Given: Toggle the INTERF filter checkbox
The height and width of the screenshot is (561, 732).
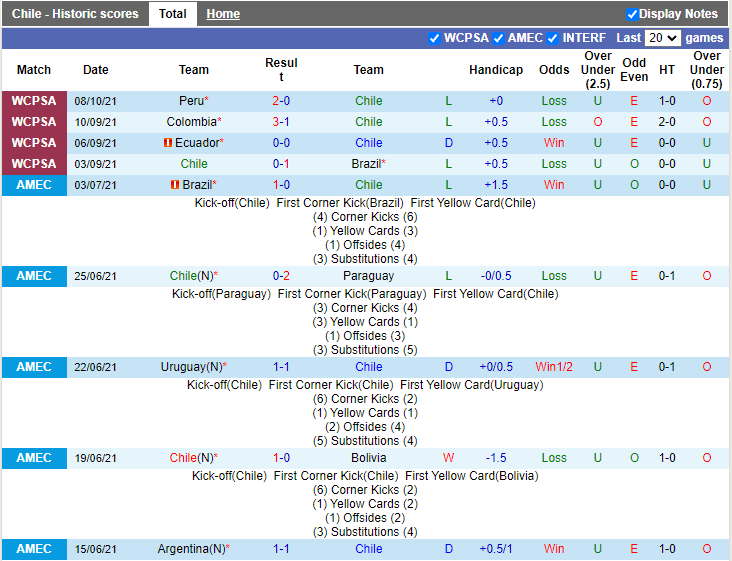Looking at the screenshot, I should pos(553,38).
